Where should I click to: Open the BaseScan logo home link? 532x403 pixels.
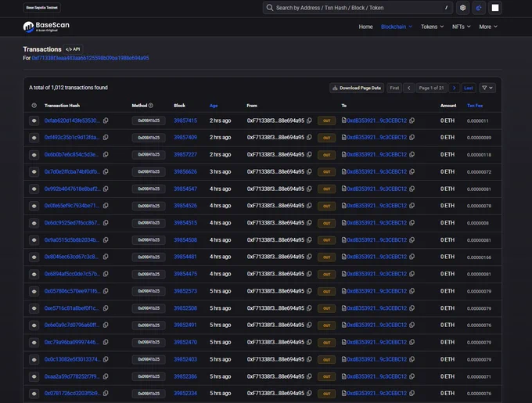coord(46,27)
